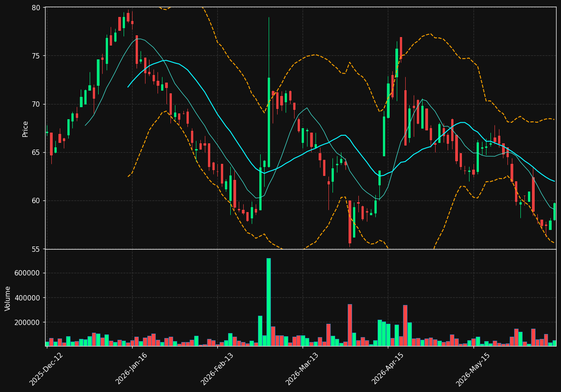The image size is (561, 392).
Task: Click the 65 price tick label
Action: (x=36, y=152)
